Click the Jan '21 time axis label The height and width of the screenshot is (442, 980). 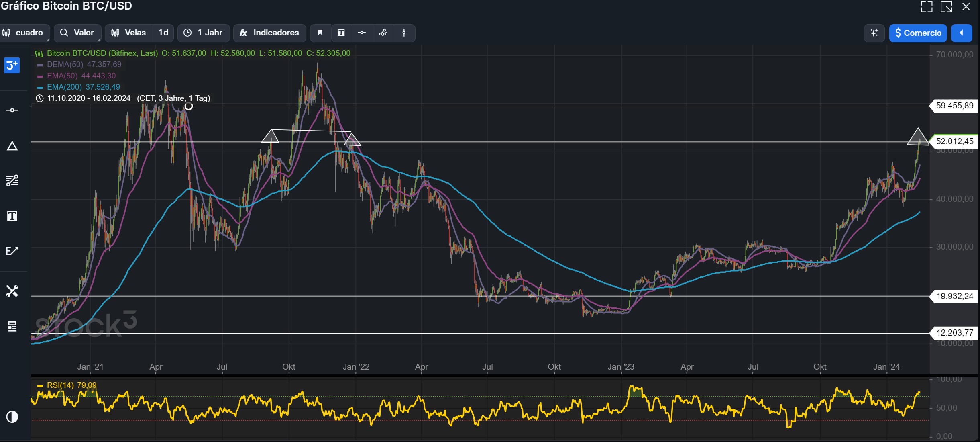90,367
